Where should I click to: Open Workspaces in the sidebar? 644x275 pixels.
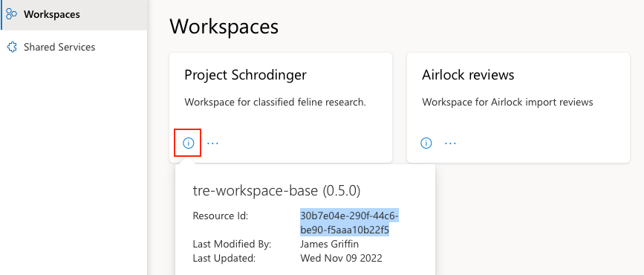[74, 14]
